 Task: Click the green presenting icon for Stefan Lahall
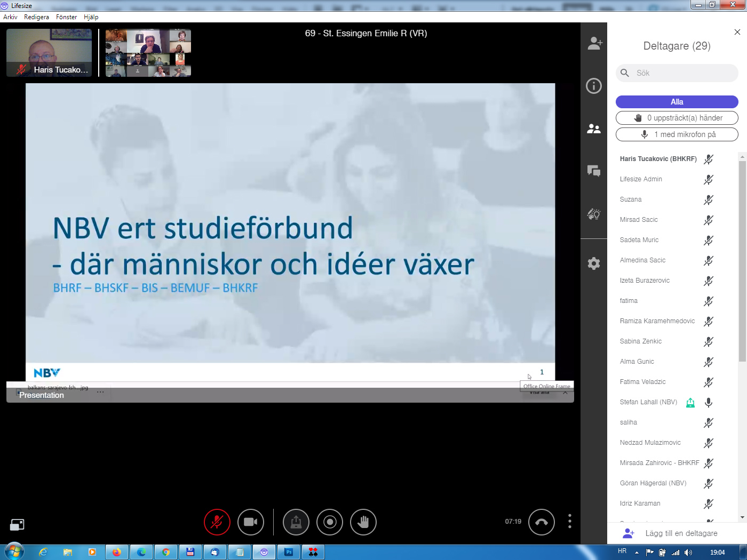(690, 402)
